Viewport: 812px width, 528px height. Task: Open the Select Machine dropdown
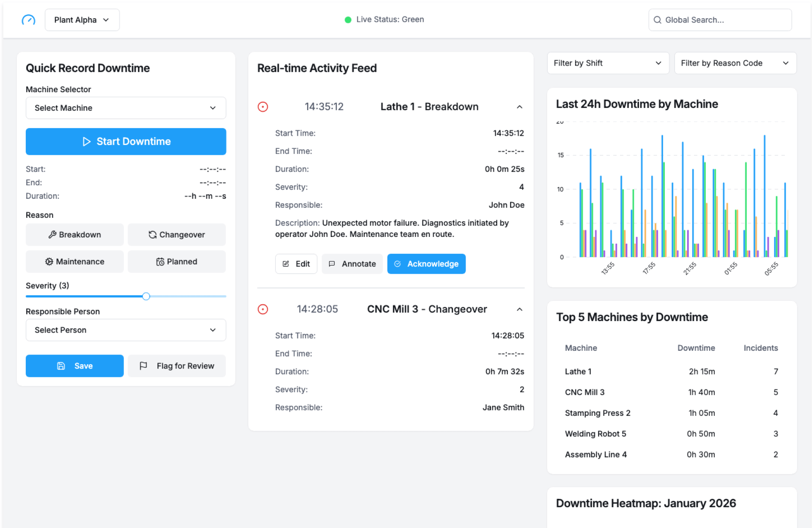click(126, 108)
